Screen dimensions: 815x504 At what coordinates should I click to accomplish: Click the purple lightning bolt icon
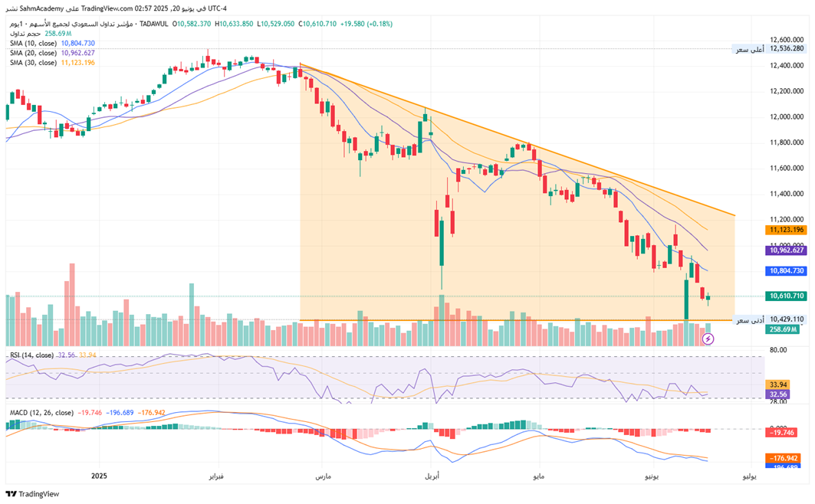click(x=708, y=339)
